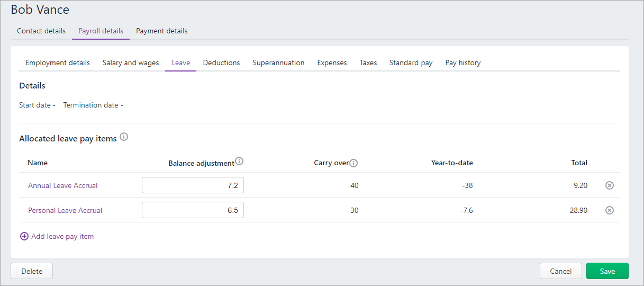
Task: Click info icon beside Allocated leave pay items
Action: click(x=124, y=137)
